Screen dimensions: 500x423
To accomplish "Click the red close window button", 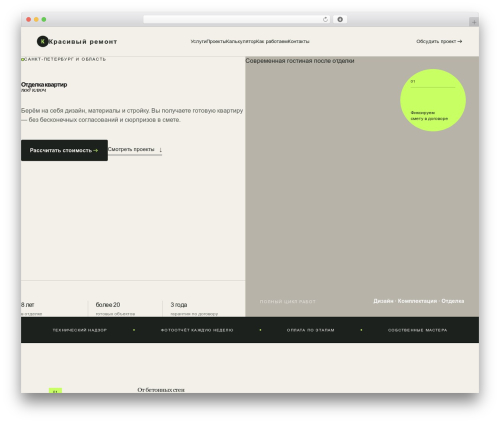I will (29, 19).
